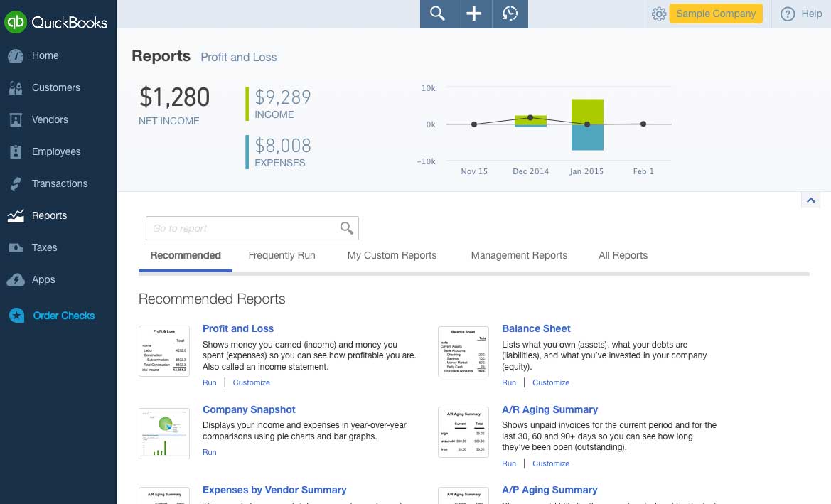The image size is (831, 504).
Task: Click the Help question mark icon
Action: pyautogui.click(x=788, y=14)
